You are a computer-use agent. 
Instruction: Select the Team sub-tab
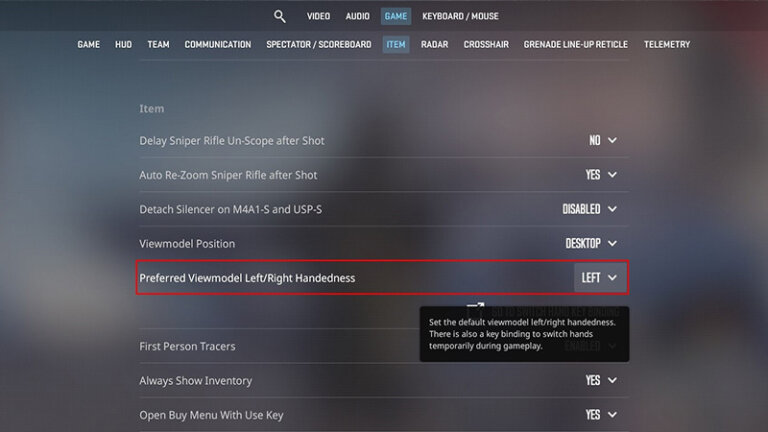click(158, 45)
